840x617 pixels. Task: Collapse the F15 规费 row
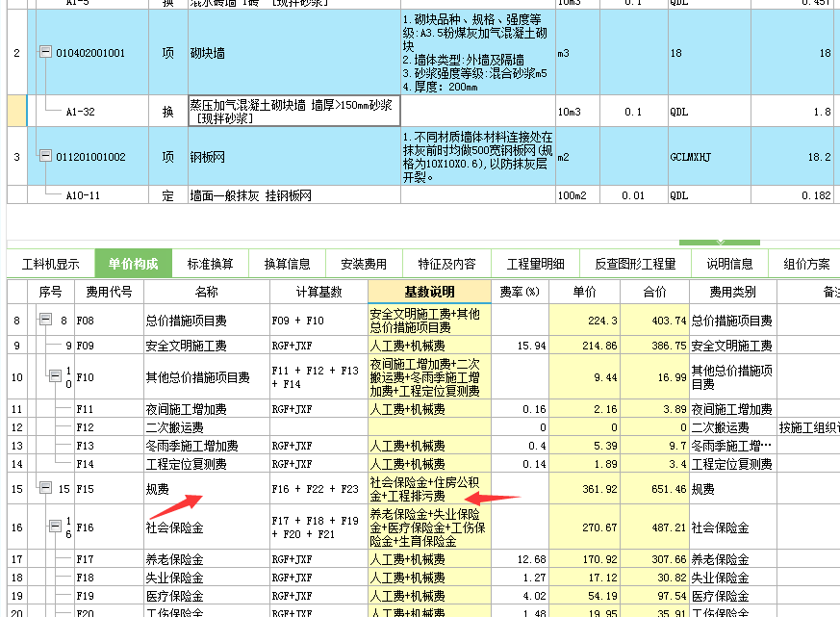point(45,488)
